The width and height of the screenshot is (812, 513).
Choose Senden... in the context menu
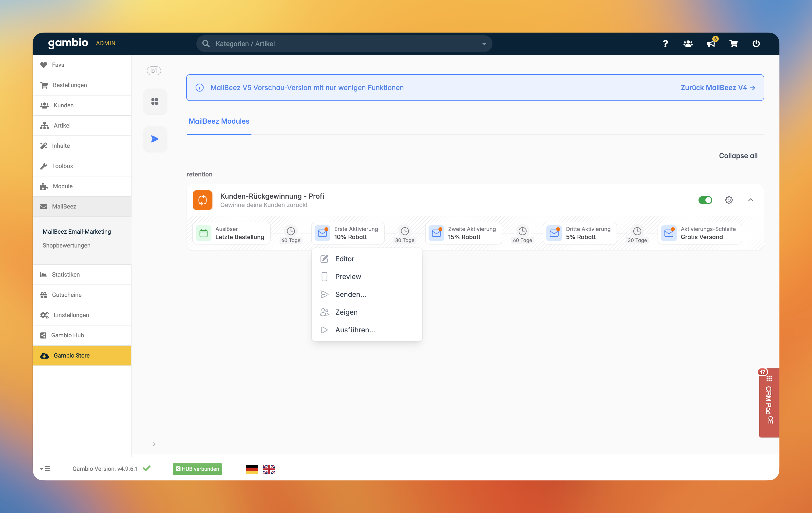[x=350, y=294]
